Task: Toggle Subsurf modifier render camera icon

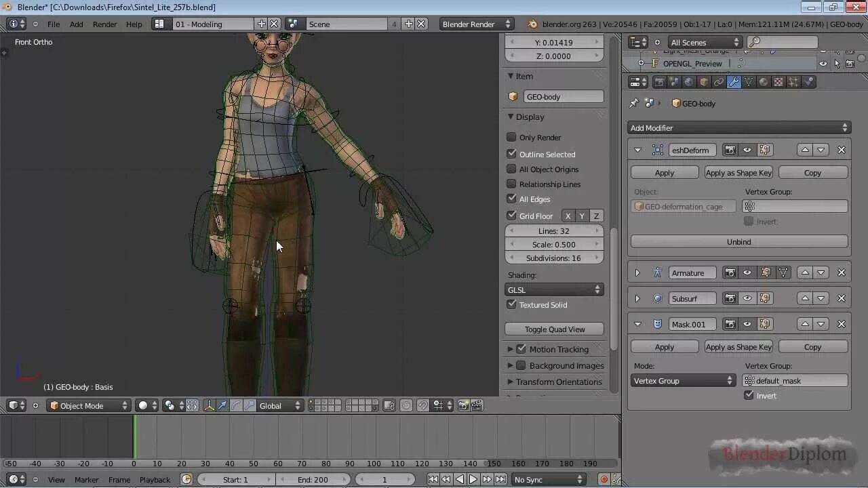Action: (x=730, y=298)
